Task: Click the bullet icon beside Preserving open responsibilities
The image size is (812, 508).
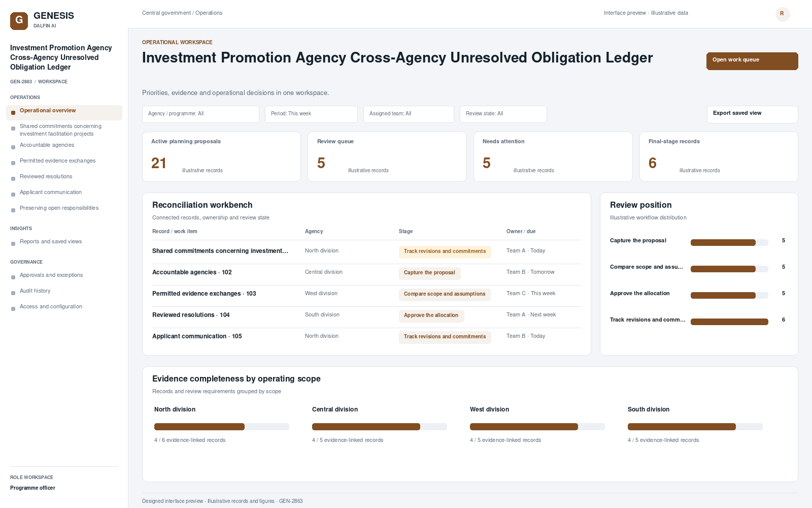Action: click(x=13, y=210)
